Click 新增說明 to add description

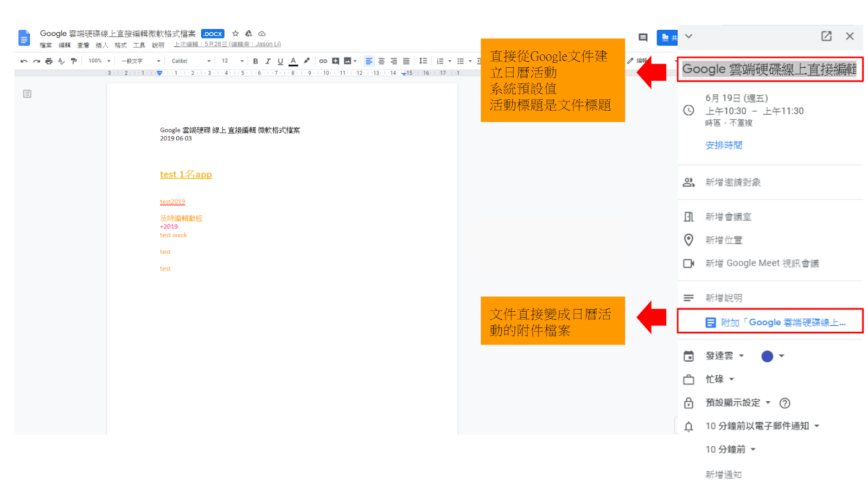tap(724, 298)
